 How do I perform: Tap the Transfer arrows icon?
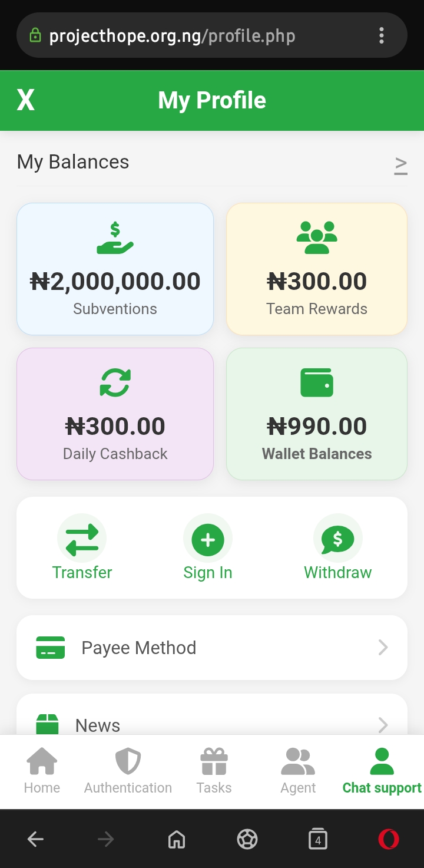point(82,539)
